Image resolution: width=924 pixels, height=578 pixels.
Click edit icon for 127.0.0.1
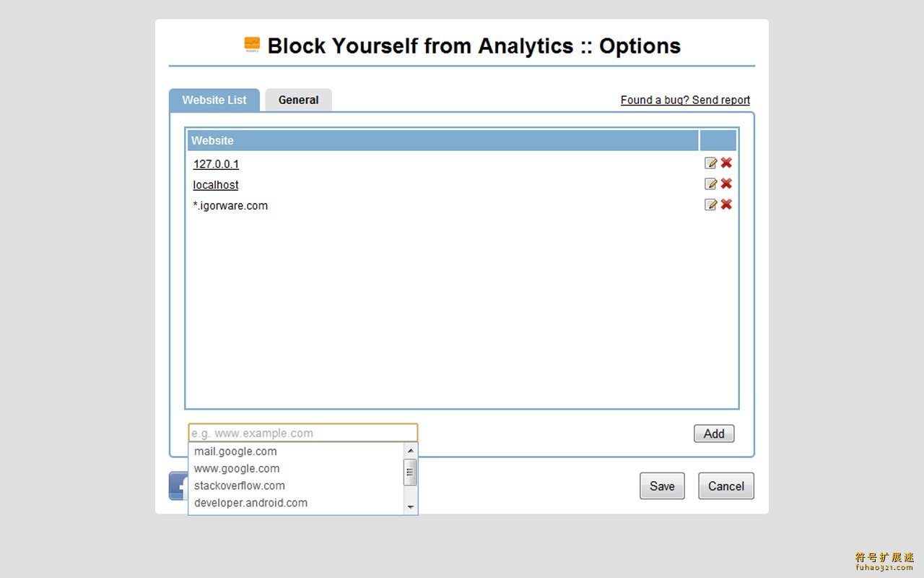pyautogui.click(x=711, y=163)
